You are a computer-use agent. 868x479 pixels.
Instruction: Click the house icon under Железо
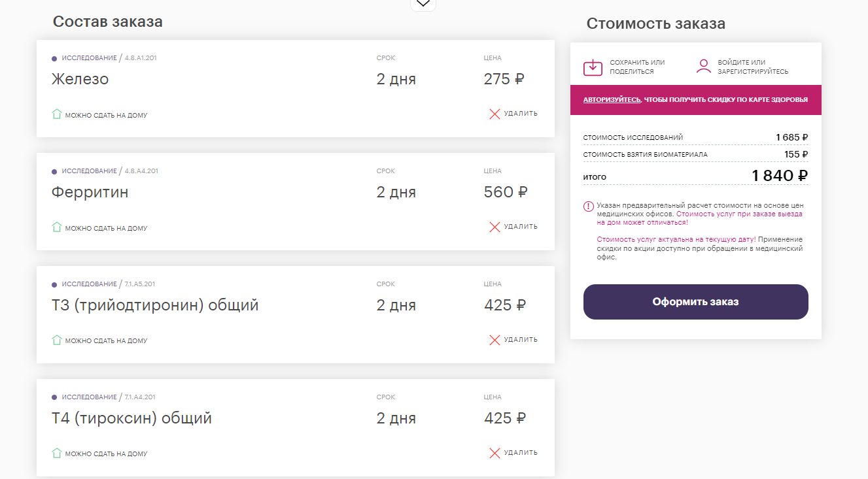coord(56,114)
